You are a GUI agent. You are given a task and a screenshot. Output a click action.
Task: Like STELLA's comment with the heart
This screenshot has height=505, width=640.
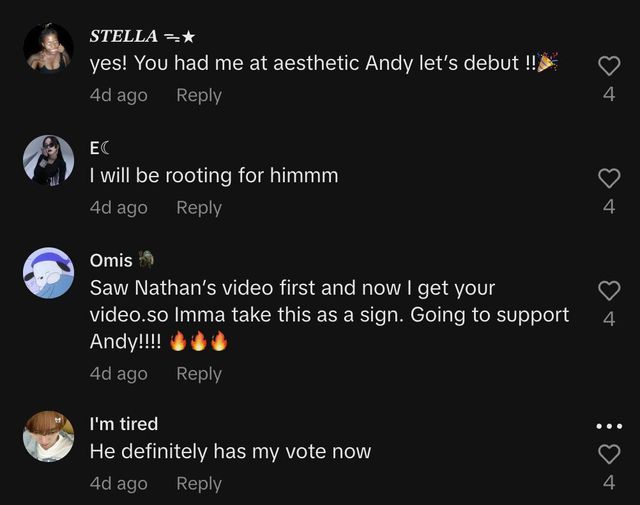(609, 67)
